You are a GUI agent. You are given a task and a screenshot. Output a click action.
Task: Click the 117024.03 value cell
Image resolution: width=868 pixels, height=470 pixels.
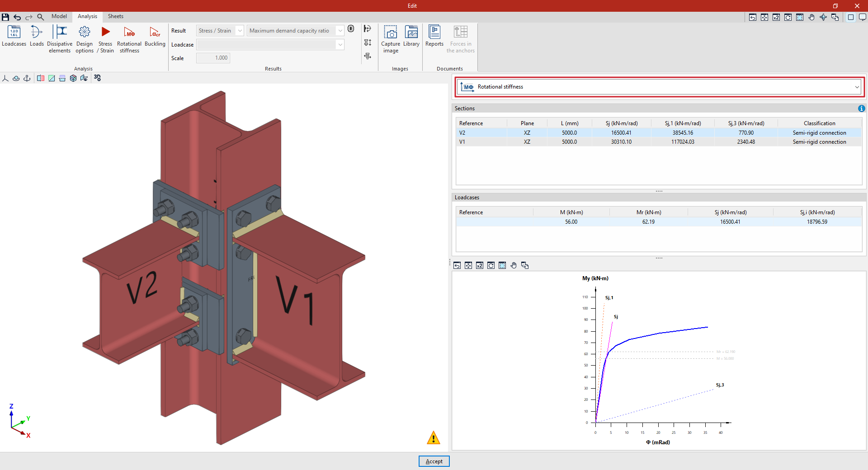683,142
